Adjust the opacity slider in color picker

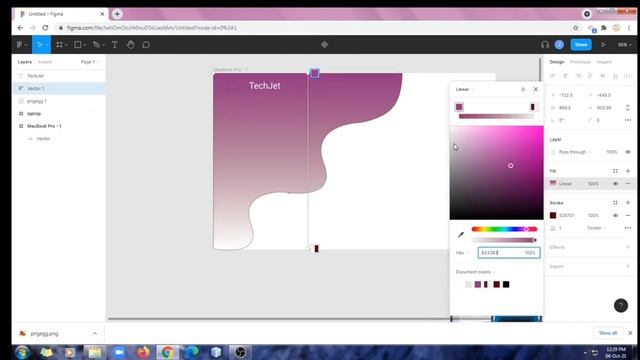pos(504,240)
